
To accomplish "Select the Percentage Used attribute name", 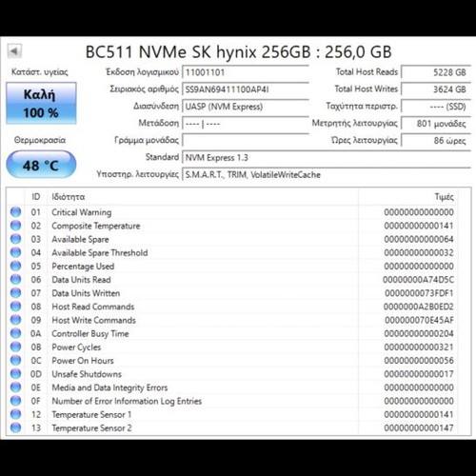I will 83,267.
